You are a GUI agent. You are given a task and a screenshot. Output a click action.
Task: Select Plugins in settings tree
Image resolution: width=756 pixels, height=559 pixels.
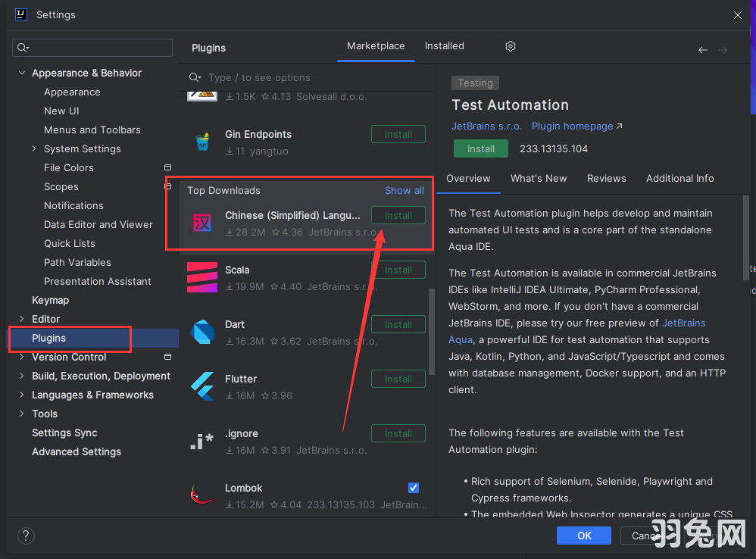[x=94, y=339]
